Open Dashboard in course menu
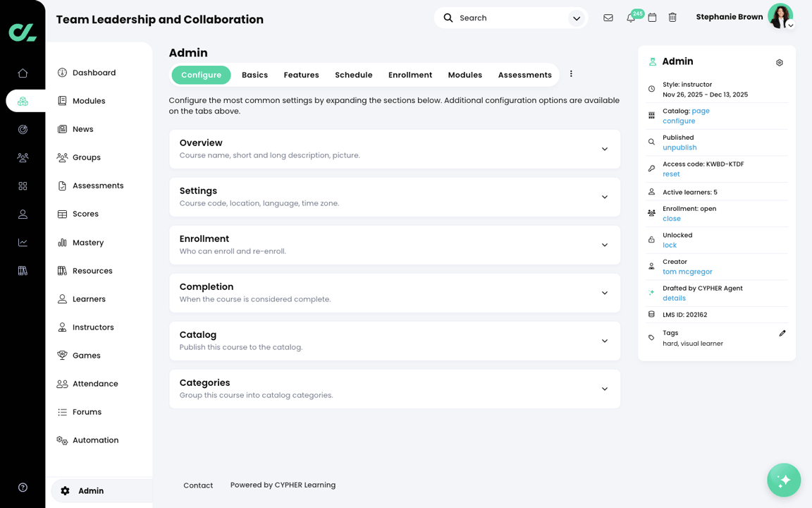The width and height of the screenshot is (812, 508). 94,73
